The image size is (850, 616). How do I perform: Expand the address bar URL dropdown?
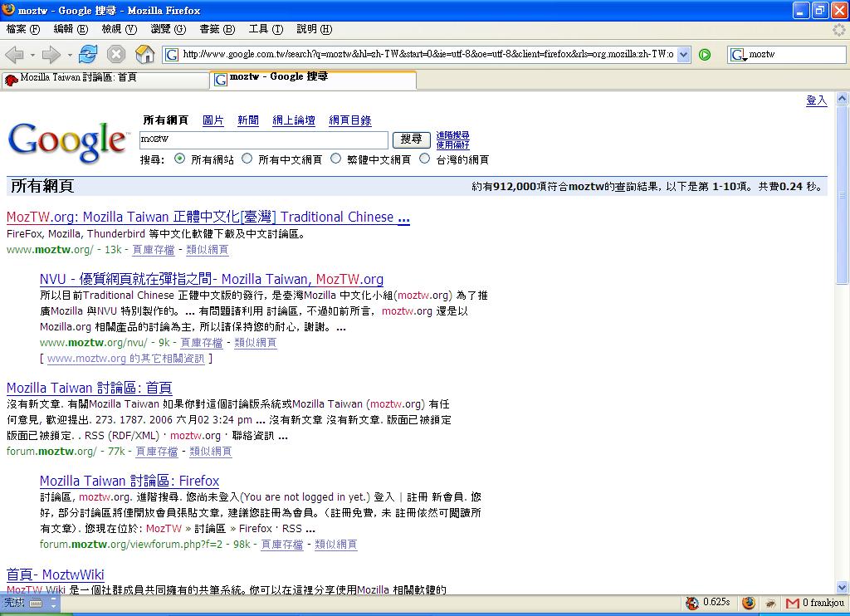click(x=684, y=55)
